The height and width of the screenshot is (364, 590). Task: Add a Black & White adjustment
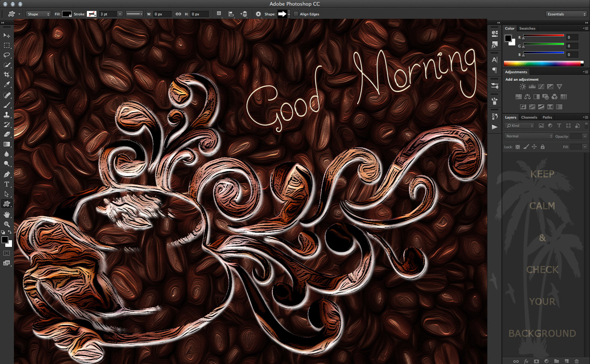pos(536,97)
